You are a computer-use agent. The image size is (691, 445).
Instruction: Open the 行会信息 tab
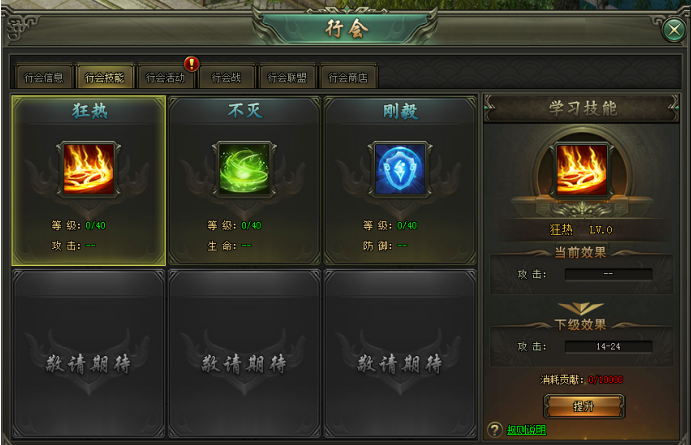click(x=43, y=78)
